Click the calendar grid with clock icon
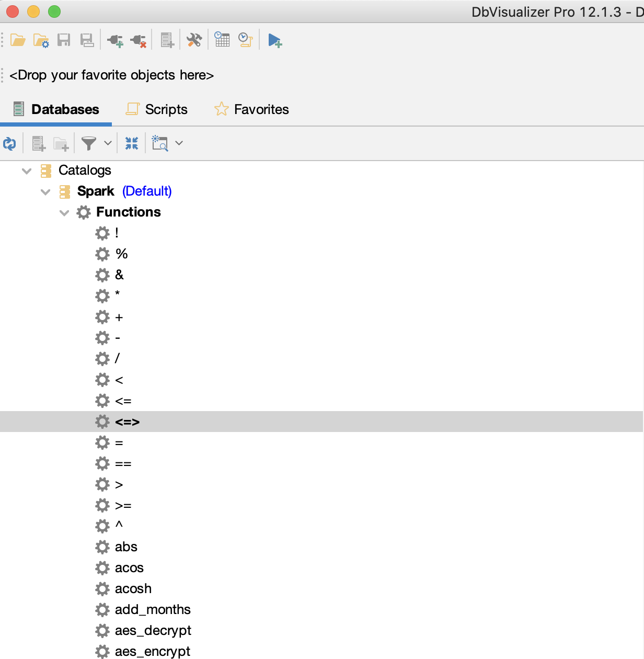This screenshot has height=659, width=644. (222, 40)
